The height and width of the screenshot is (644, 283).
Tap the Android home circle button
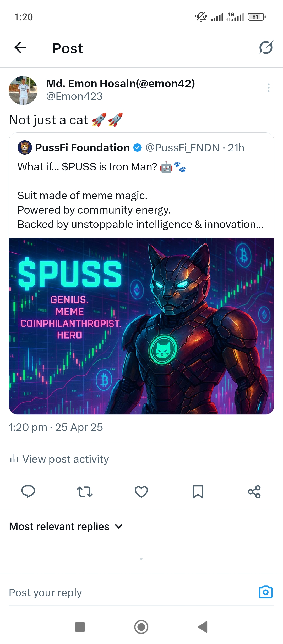click(141, 627)
